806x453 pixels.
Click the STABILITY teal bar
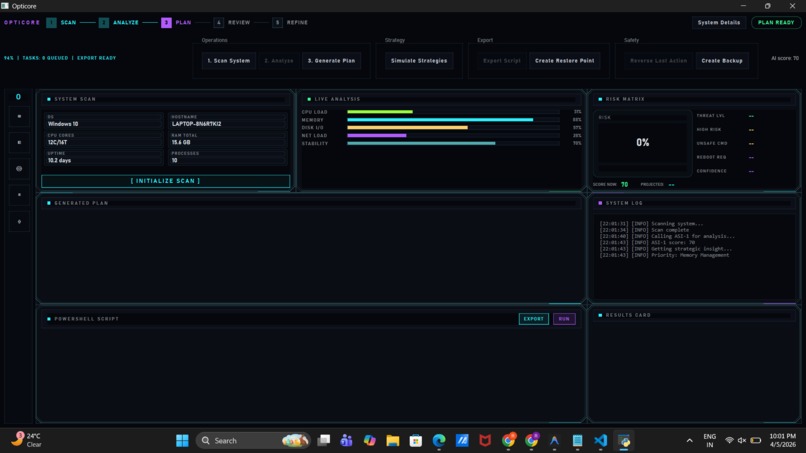(x=421, y=143)
